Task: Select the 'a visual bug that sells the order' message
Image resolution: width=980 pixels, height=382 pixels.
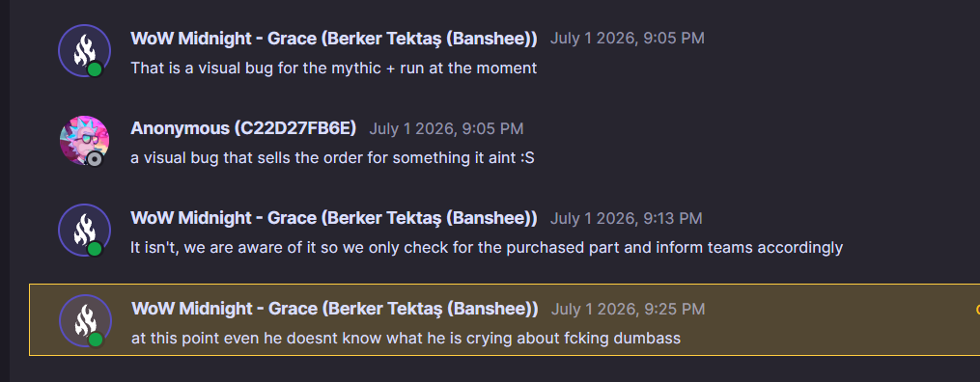Action: [x=332, y=158]
